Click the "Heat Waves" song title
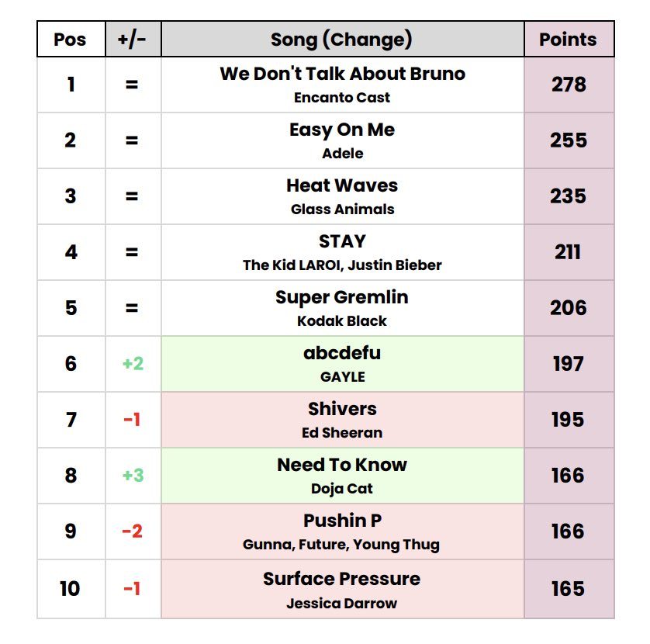 click(x=342, y=185)
